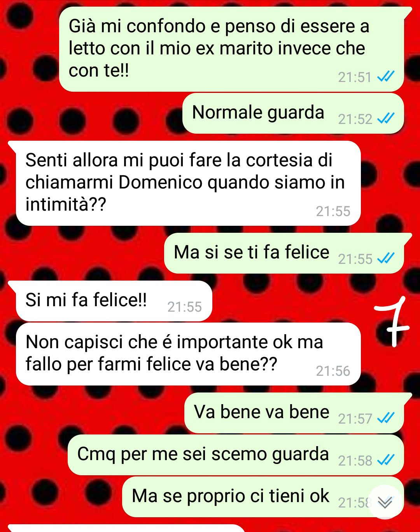Tap the read receipt ticks at 21:51

386,77
